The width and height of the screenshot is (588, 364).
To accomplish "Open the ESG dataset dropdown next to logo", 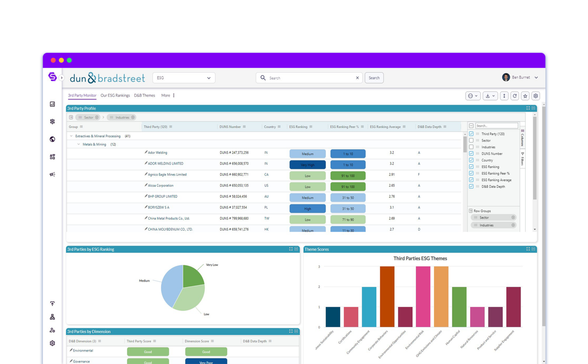I will [x=209, y=78].
